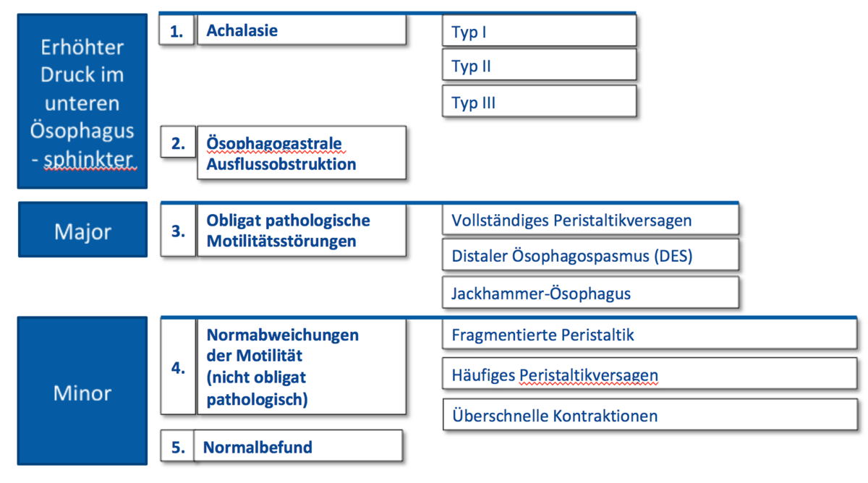Click the blue Minor block
The width and height of the screenshot is (868, 483).
coord(82,391)
